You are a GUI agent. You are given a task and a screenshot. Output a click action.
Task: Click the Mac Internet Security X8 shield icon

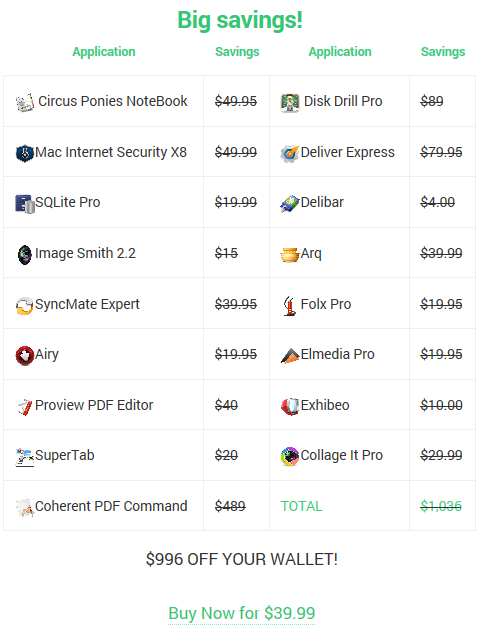[x=25, y=153]
